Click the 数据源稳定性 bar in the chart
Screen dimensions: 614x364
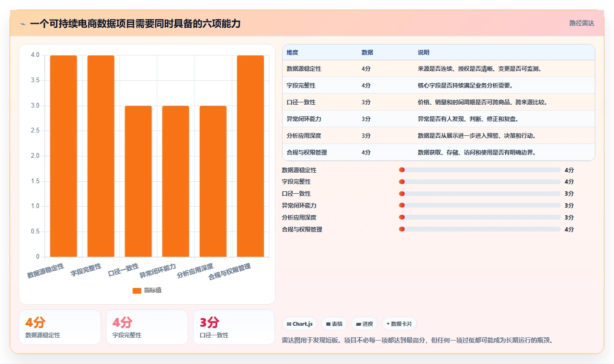63,156
